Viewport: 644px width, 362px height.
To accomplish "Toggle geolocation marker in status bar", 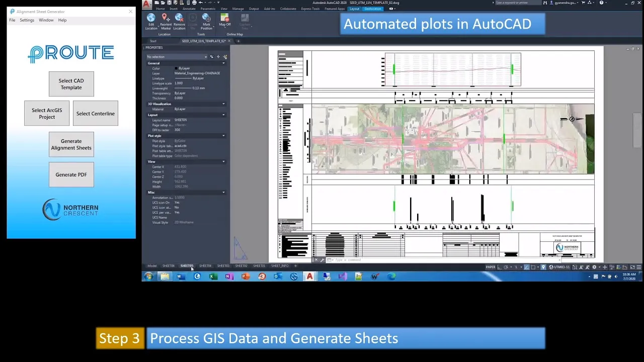I will (543, 267).
